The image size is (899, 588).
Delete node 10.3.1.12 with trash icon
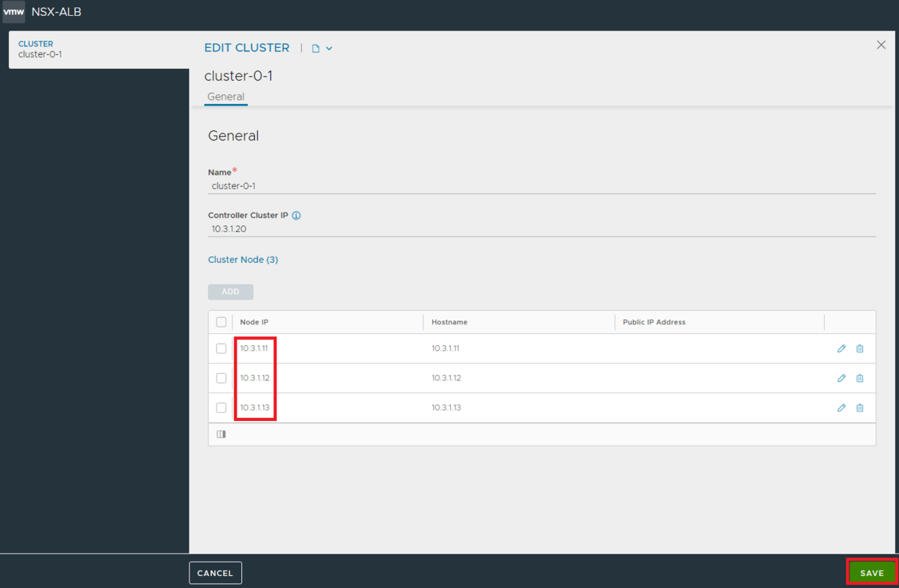click(860, 378)
